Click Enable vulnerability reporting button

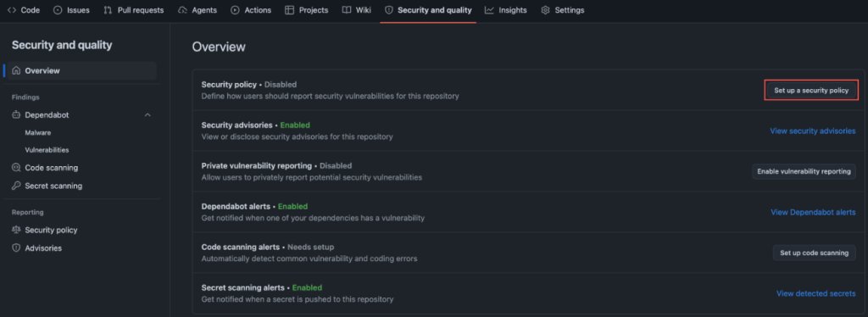click(x=804, y=171)
